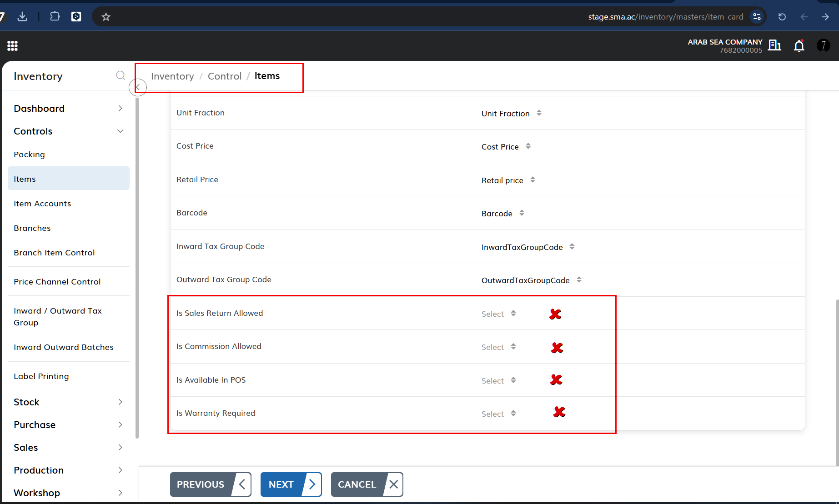Go forward using the browser forward arrow
This screenshot has width=839, height=504.
click(825, 17)
